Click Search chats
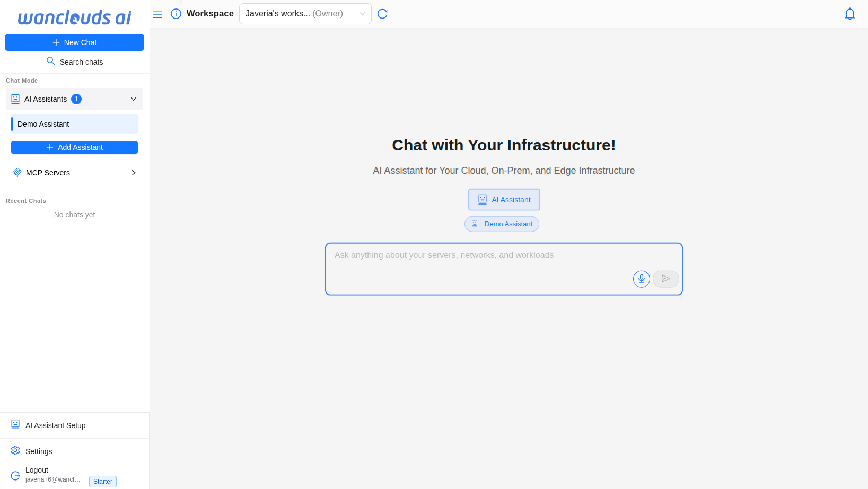868x489 pixels. [x=74, y=62]
